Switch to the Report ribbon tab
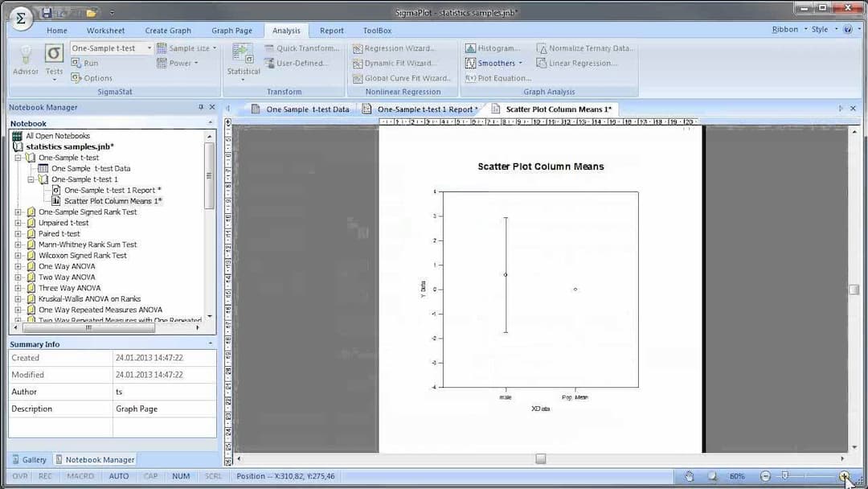This screenshot has height=489, width=868. (331, 30)
